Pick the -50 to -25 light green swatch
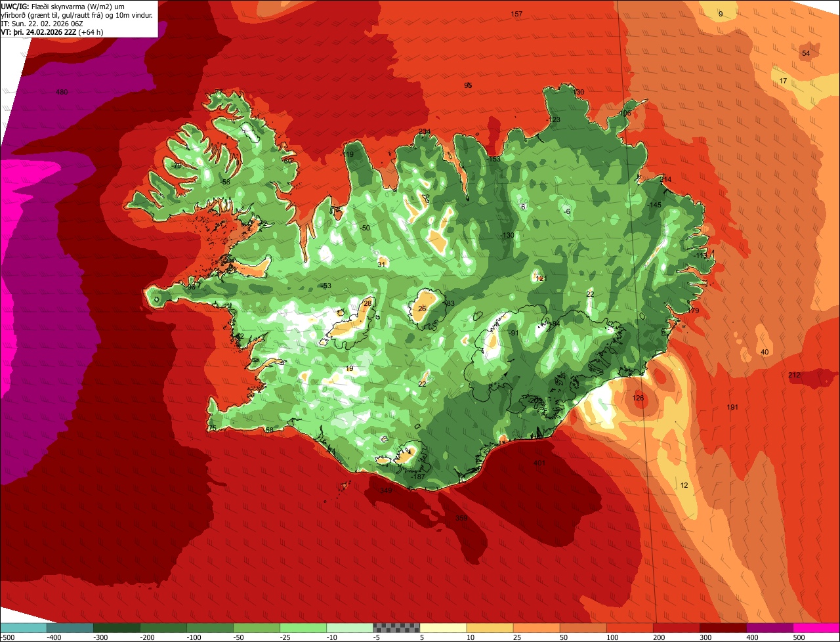 pos(257,628)
